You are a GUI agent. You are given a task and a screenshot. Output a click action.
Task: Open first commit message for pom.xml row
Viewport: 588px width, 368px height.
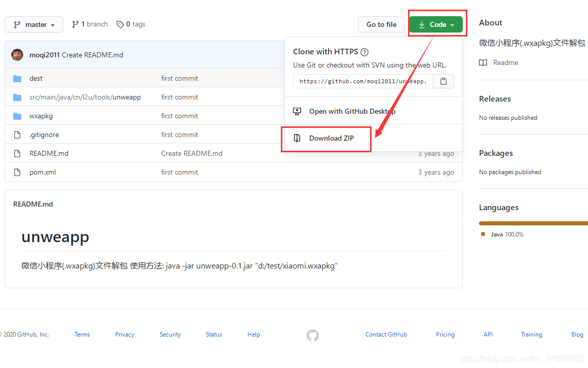point(179,172)
